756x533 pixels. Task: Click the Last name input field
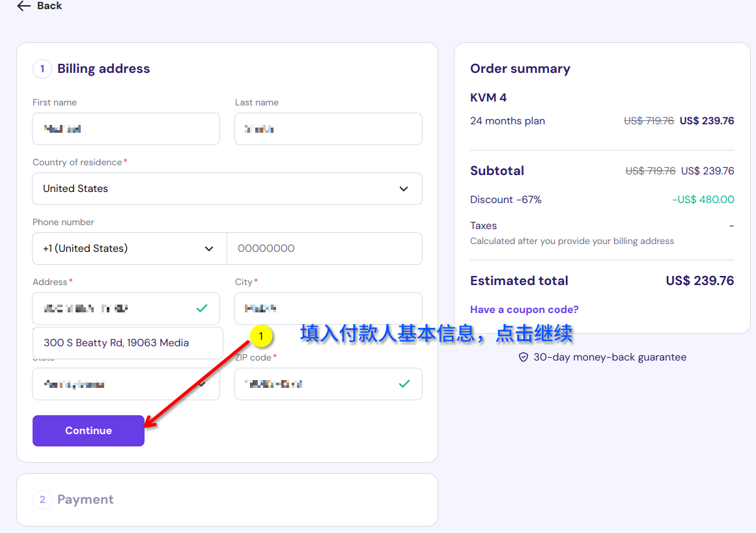[328, 129]
